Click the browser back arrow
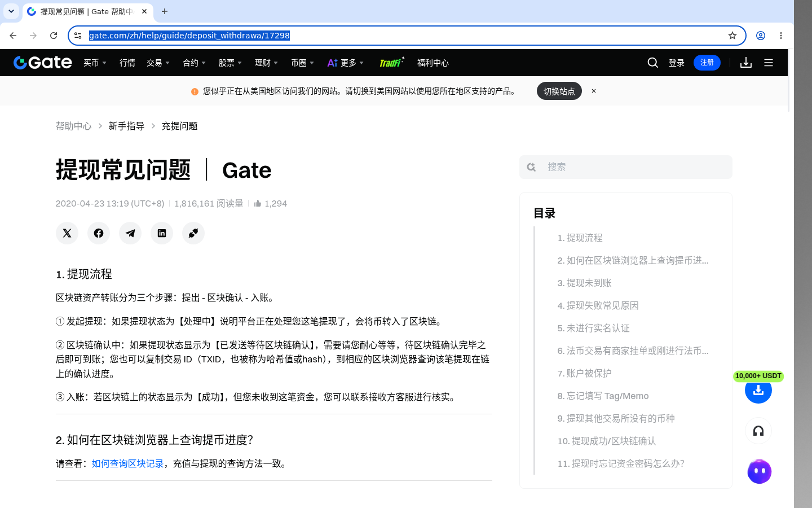 click(13, 36)
